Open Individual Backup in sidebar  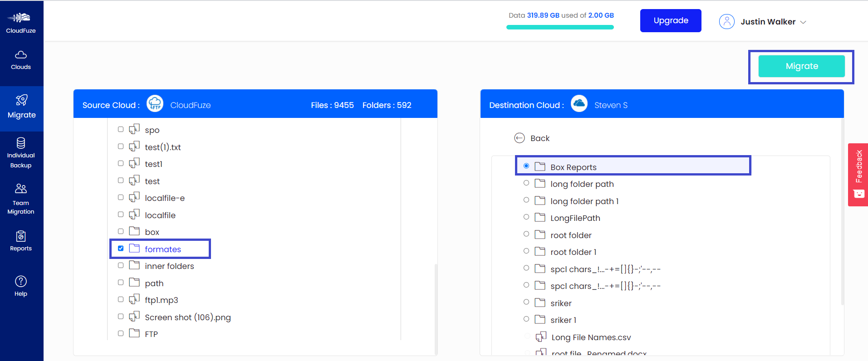pos(21,153)
